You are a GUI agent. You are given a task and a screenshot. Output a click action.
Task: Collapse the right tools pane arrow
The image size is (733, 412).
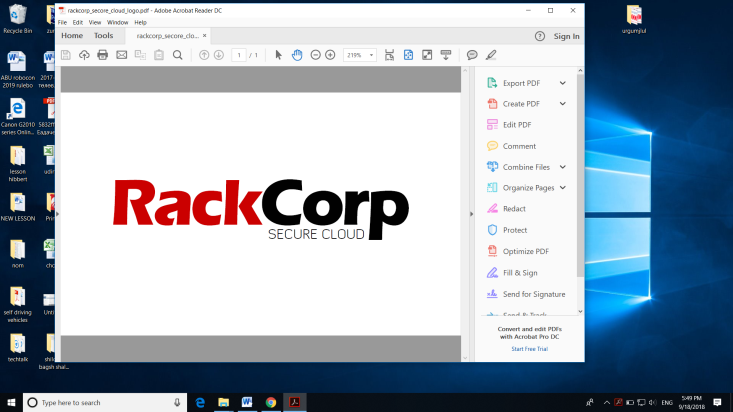pyautogui.click(x=471, y=214)
